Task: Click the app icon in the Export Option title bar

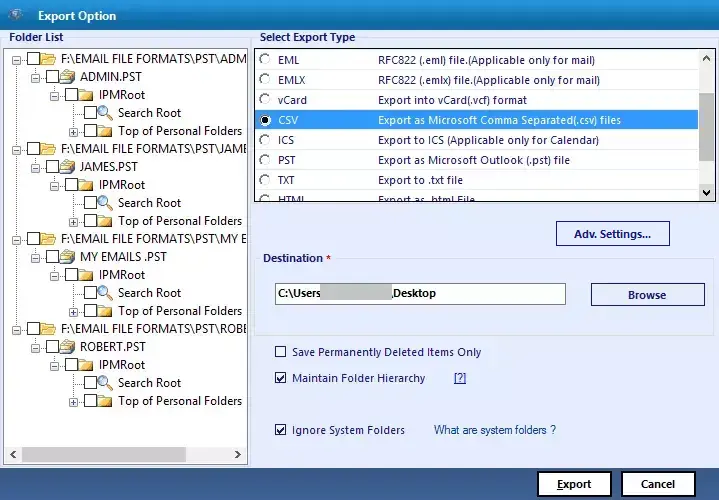Action: click(x=16, y=15)
